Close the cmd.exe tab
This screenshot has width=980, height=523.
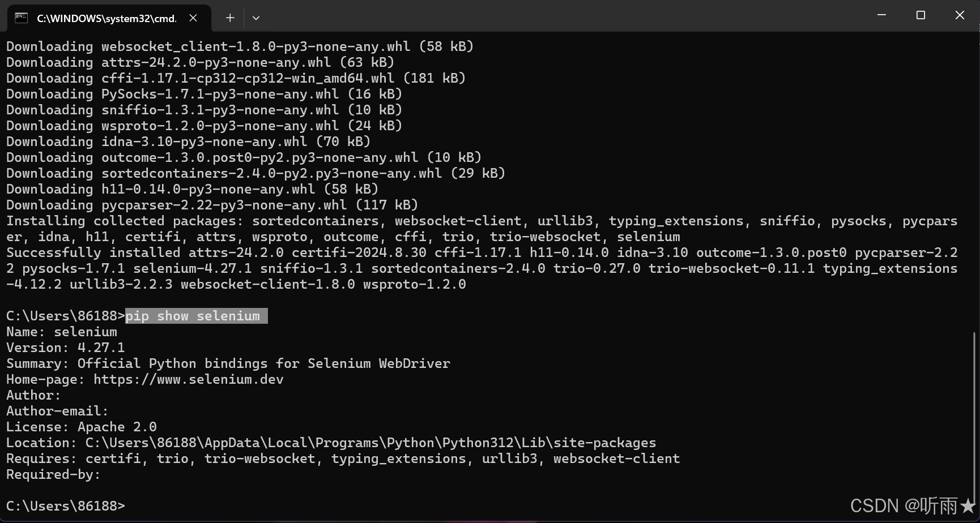coord(193,18)
